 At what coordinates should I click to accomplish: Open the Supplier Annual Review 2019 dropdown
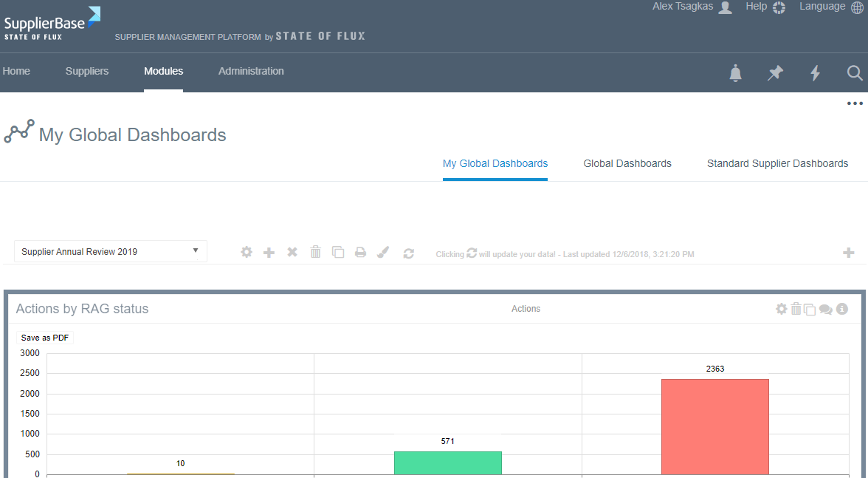pos(111,251)
